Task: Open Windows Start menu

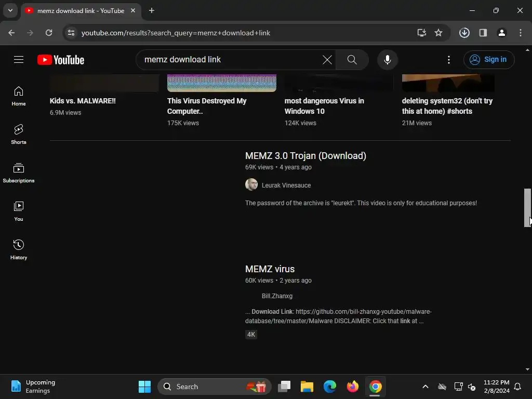Action: click(144, 387)
